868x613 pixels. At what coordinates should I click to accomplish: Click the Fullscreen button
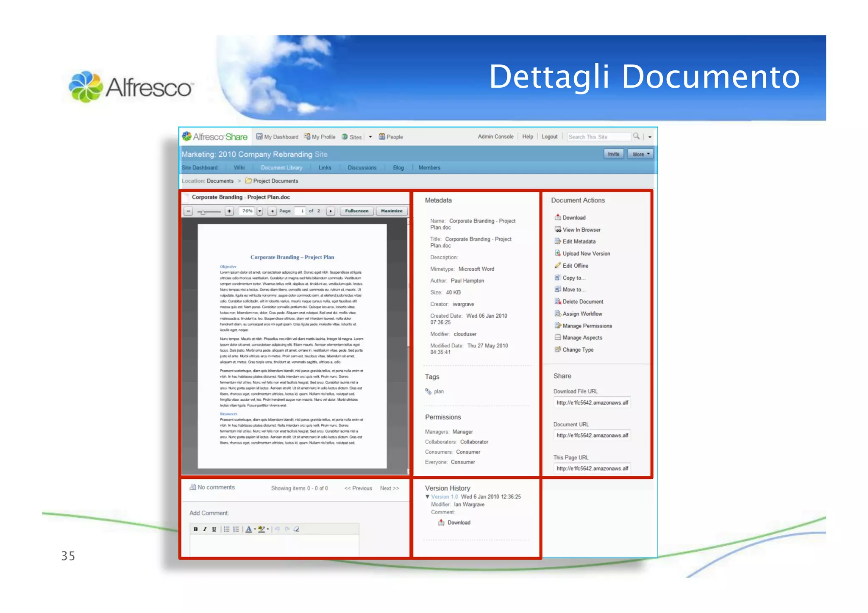click(x=357, y=211)
